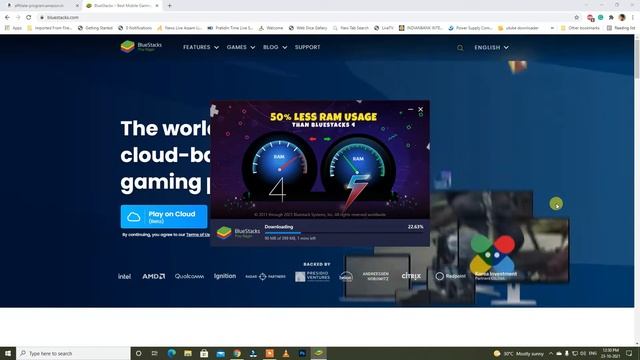Open the Getting Started bookmark
640x360 pixels.
coord(95,28)
